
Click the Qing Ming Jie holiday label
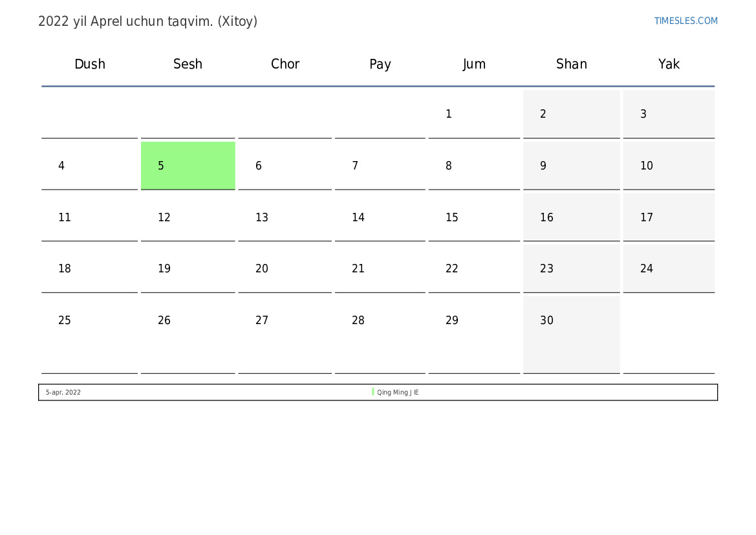click(398, 393)
